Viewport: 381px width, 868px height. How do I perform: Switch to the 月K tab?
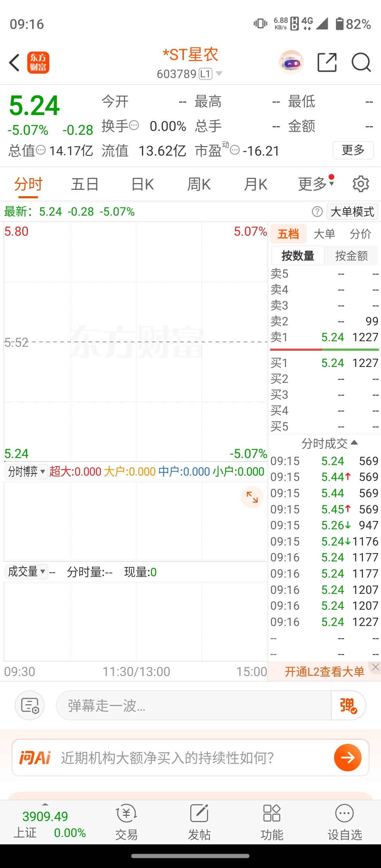(256, 184)
